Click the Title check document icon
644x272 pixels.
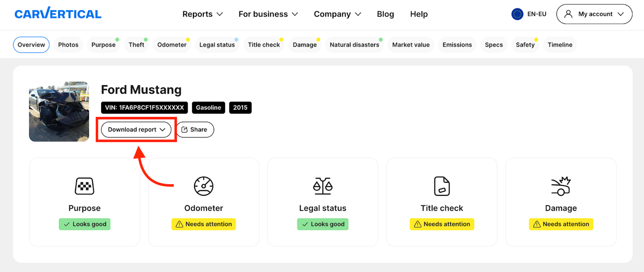coord(442,186)
